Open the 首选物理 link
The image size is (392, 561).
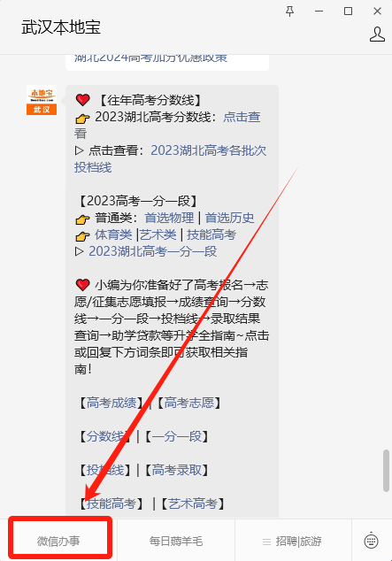pyautogui.click(x=169, y=218)
